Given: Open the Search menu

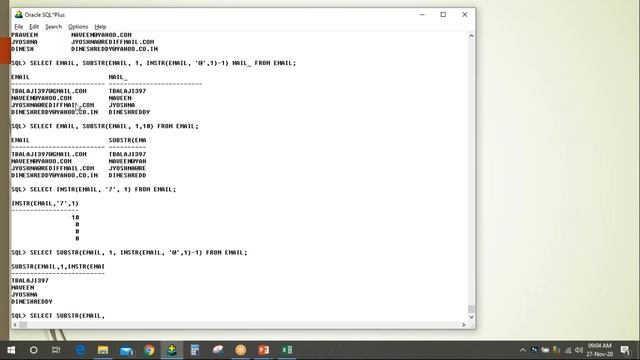Looking at the screenshot, I should coord(53,27).
